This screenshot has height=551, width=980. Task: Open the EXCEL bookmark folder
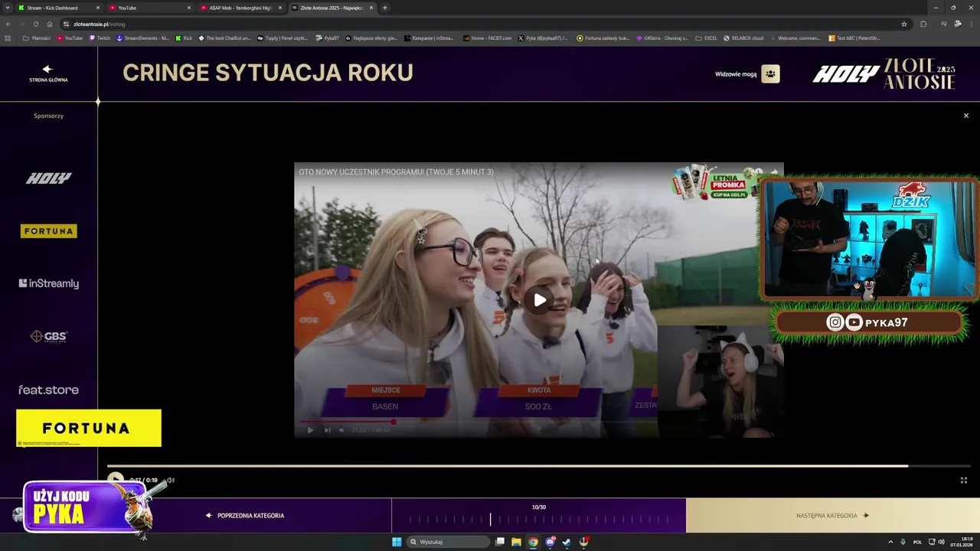pyautogui.click(x=706, y=37)
